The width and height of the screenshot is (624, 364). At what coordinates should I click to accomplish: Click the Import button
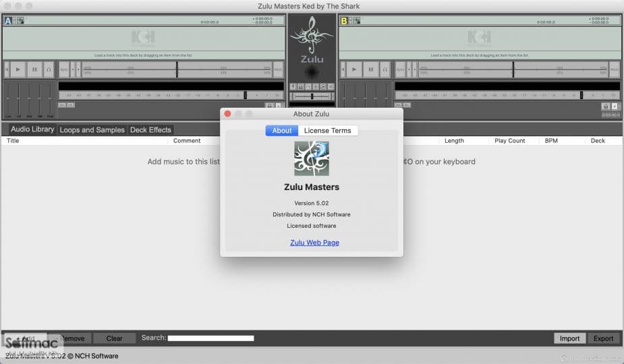pyautogui.click(x=569, y=338)
